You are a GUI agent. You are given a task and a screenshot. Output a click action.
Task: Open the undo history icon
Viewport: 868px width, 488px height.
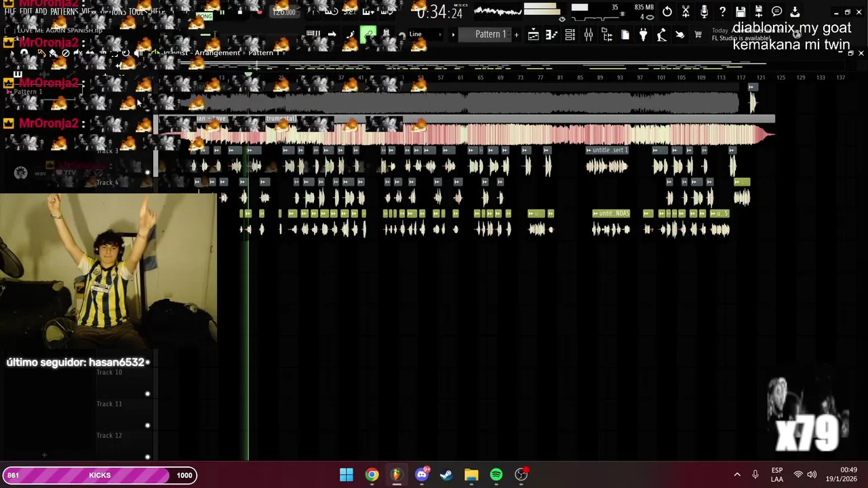(x=667, y=12)
